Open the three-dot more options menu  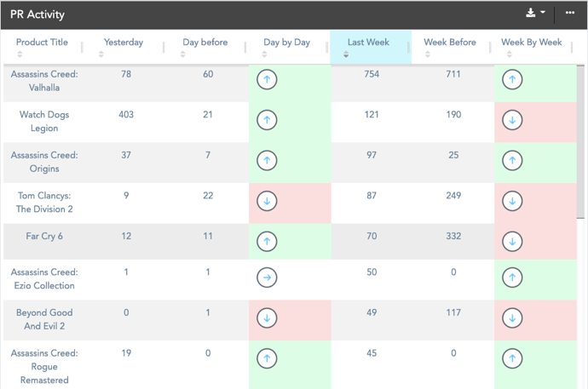click(569, 14)
